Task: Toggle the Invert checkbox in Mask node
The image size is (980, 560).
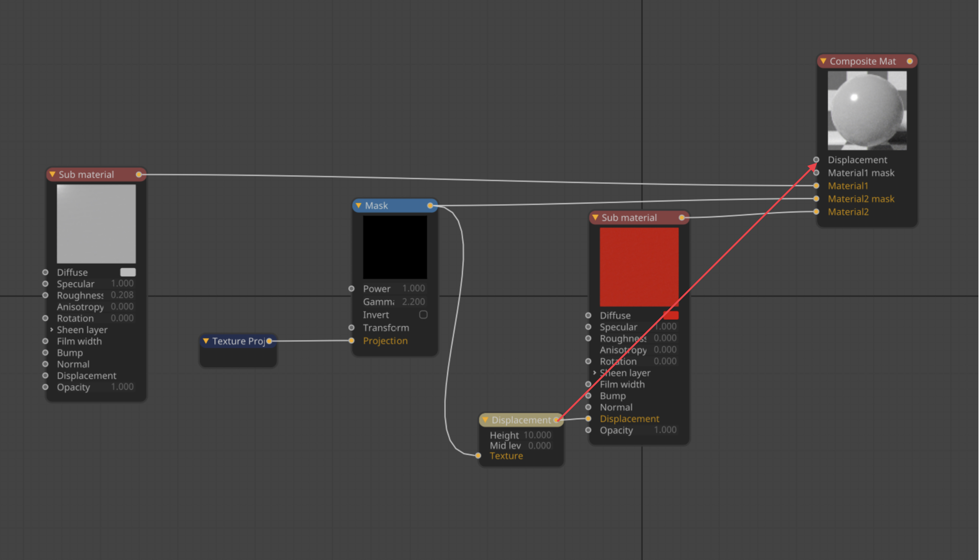Action: [x=423, y=314]
